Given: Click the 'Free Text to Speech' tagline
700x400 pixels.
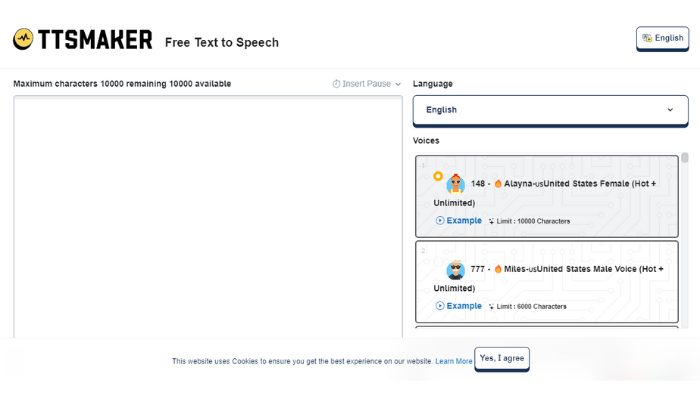Looking at the screenshot, I should pyautogui.click(x=222, y=42).
